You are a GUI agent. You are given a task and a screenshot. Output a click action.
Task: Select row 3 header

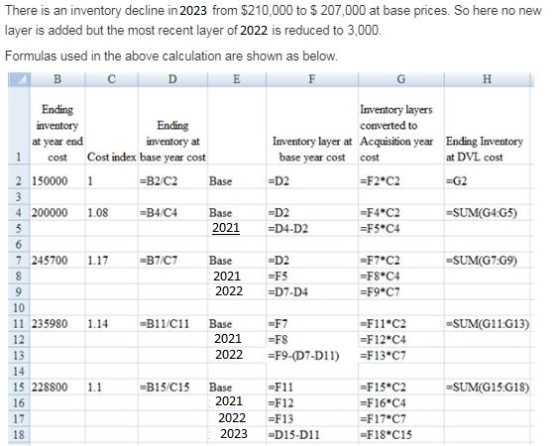click(x=19, y=197)
